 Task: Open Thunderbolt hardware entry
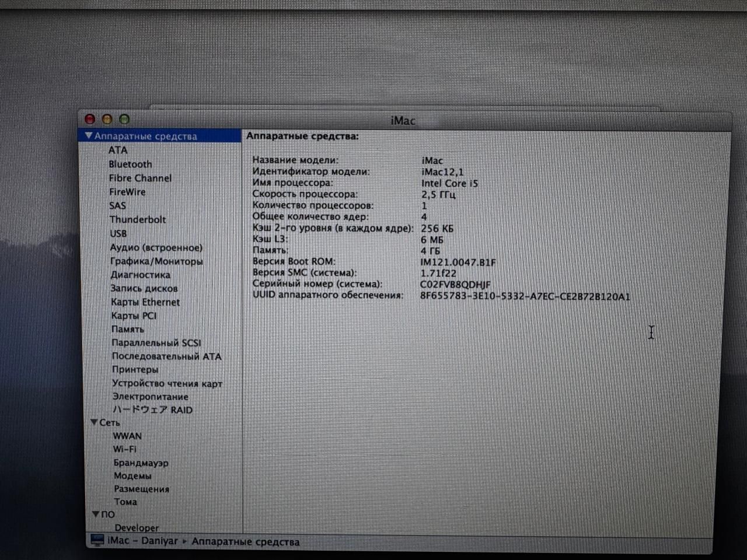[x=138, y=219]
